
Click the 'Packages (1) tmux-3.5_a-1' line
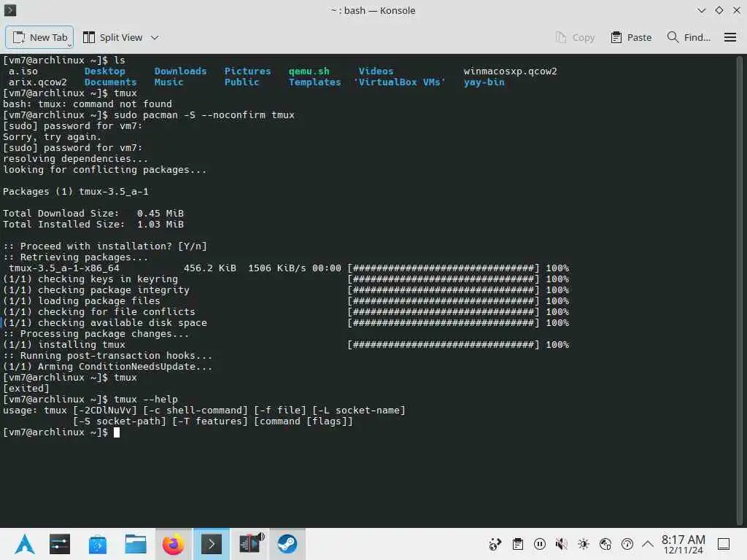[x=76, y=192]
